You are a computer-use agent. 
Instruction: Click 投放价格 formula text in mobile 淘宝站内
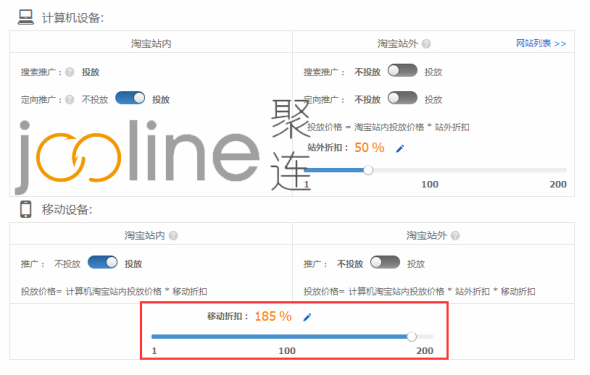pos(114,291)
